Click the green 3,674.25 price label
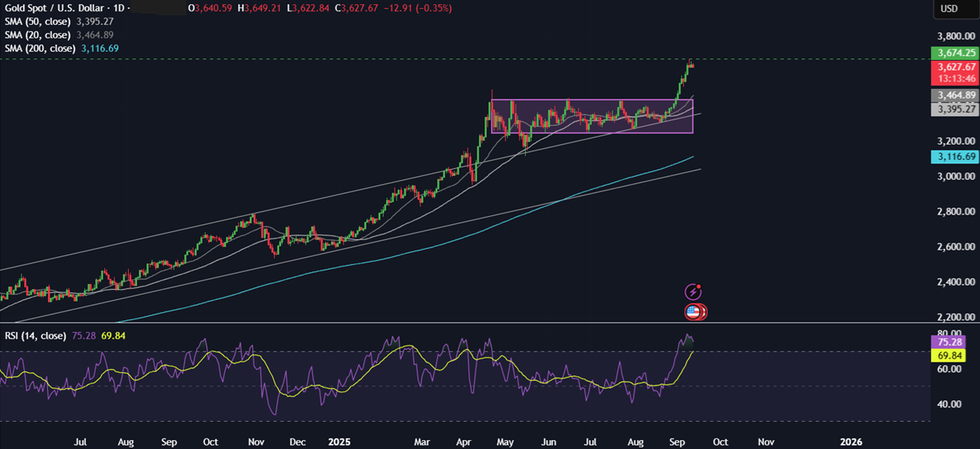The height and width of the screenshot is (449, 980). point(954,53)
